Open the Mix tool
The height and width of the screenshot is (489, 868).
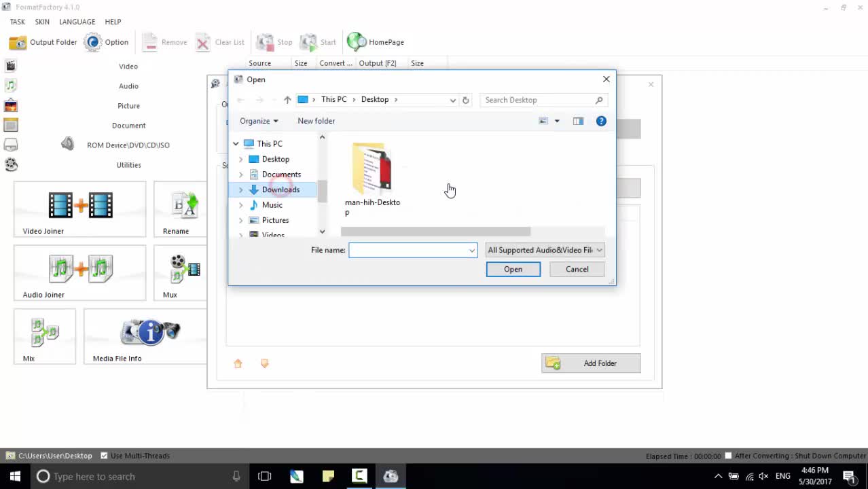45,336
